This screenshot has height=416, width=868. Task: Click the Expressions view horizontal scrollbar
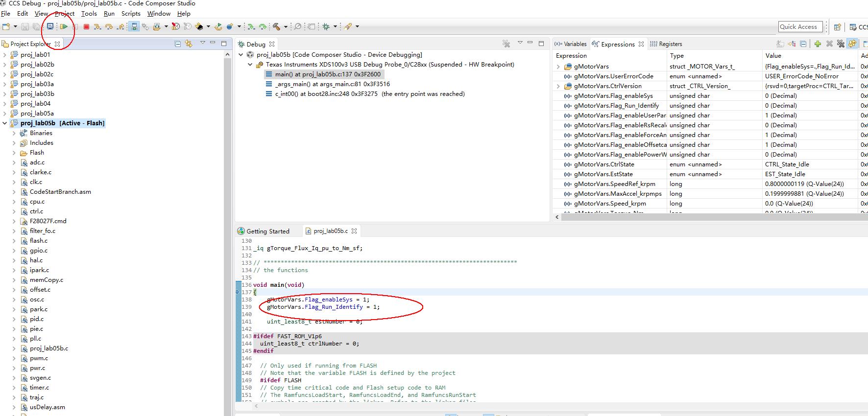(x=711, y=216)
